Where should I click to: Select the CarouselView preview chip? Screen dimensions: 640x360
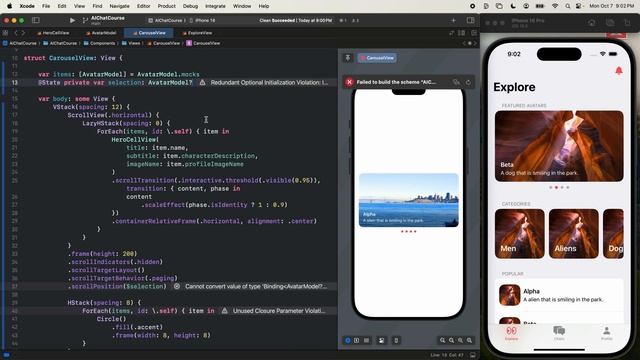[x=377, y=58]
